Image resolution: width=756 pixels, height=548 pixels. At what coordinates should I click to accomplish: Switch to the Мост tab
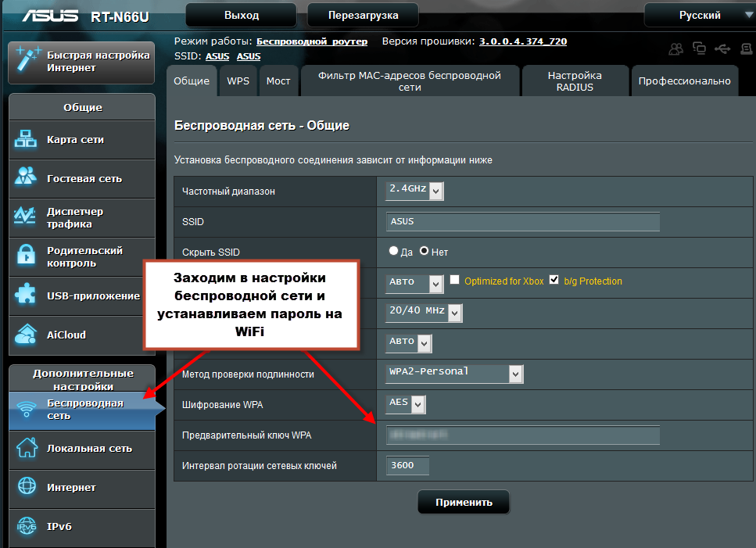(278, 81)
